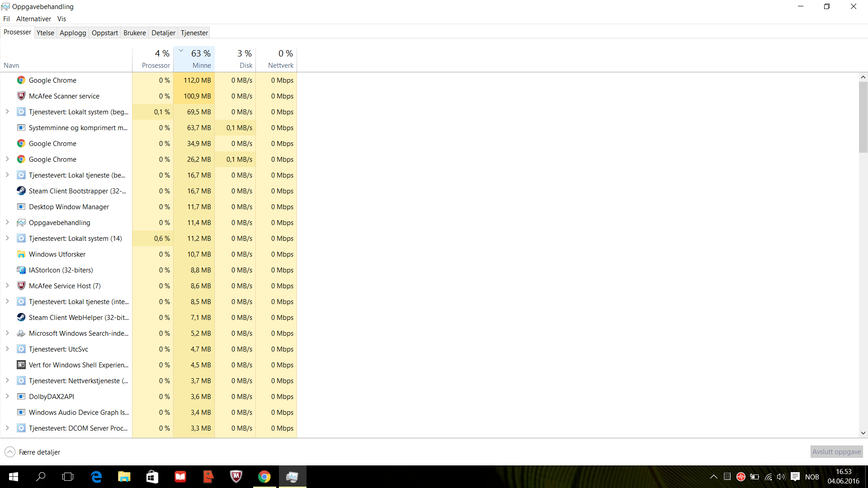
Task: Open the Action Center notification icon
Action: point(795,477)
